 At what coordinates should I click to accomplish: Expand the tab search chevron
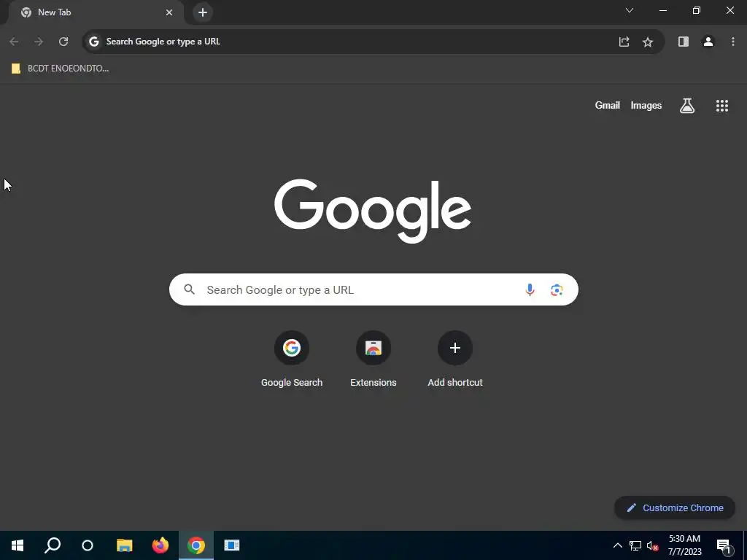click(x=630, y=10)
